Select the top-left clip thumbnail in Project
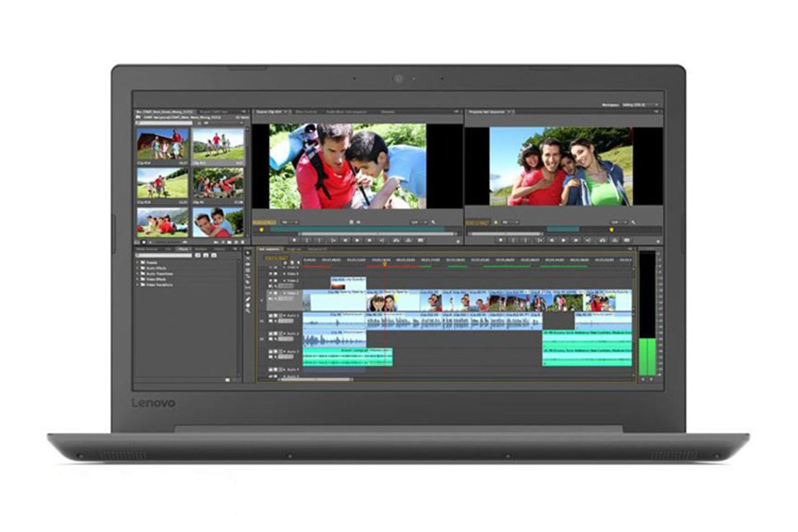This screenshot has width=798, height=532. 162,144
